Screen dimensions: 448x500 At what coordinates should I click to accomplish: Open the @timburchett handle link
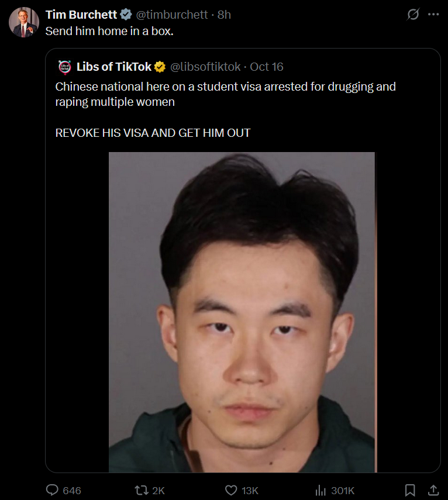point(172,15)
